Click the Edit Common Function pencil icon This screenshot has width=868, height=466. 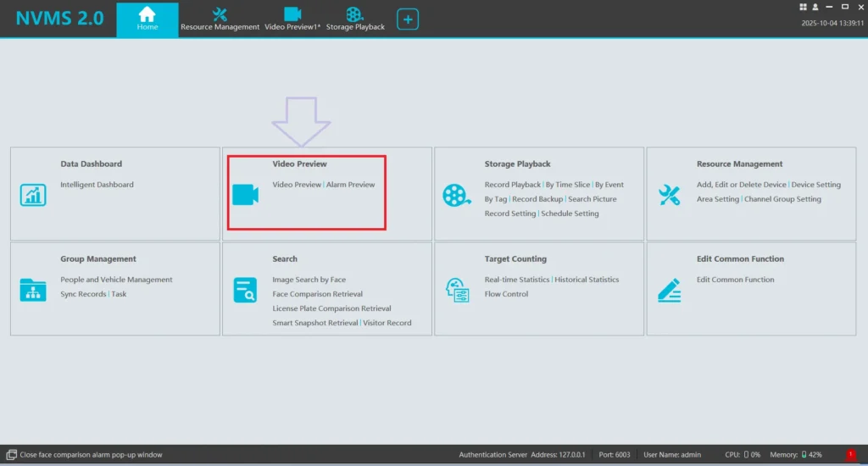pos(669,290)
